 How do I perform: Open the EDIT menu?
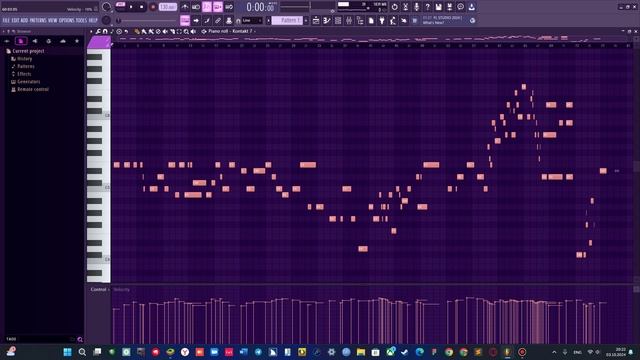click(15, 20)
